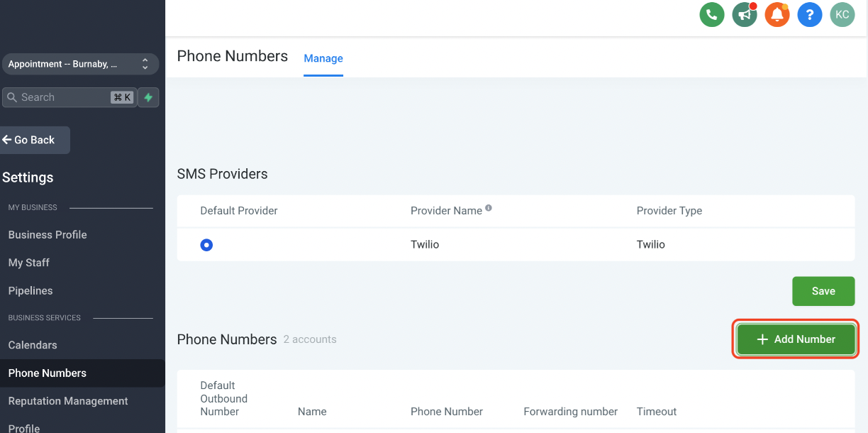Click the Provider Name info icon
Screen dimensions: 868x433
point(489,209)
